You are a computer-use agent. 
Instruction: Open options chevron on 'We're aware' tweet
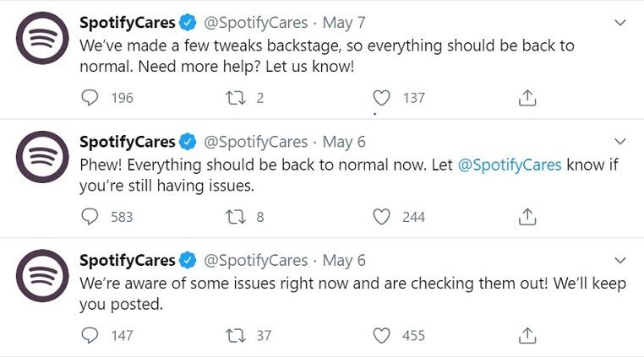click(x=621, y=260)
